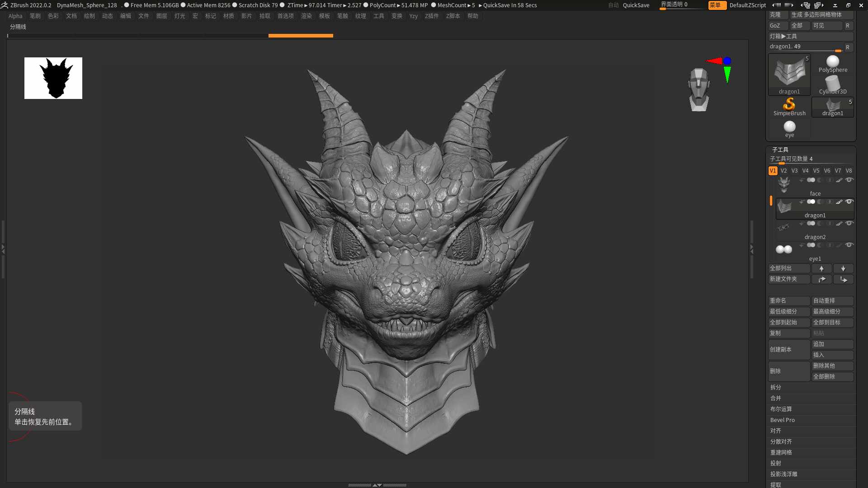Click the QuickSave button
This screenshot has width=868, height=488.
click(636, 5)
